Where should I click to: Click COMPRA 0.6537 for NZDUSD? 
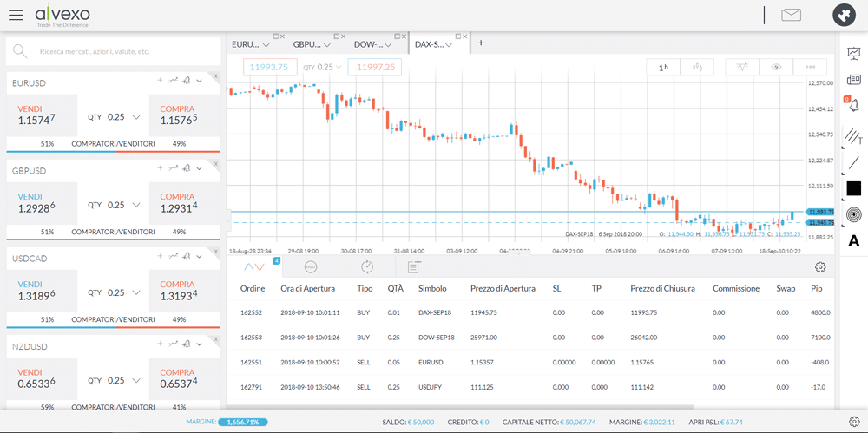pyautogui.click(x=184, y=379)
